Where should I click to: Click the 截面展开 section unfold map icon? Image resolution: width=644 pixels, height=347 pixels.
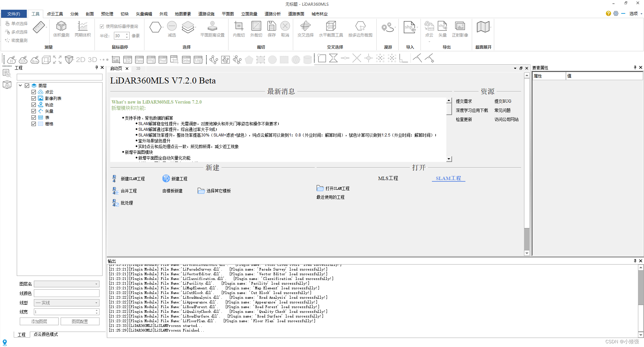click(x=483, y=27)
